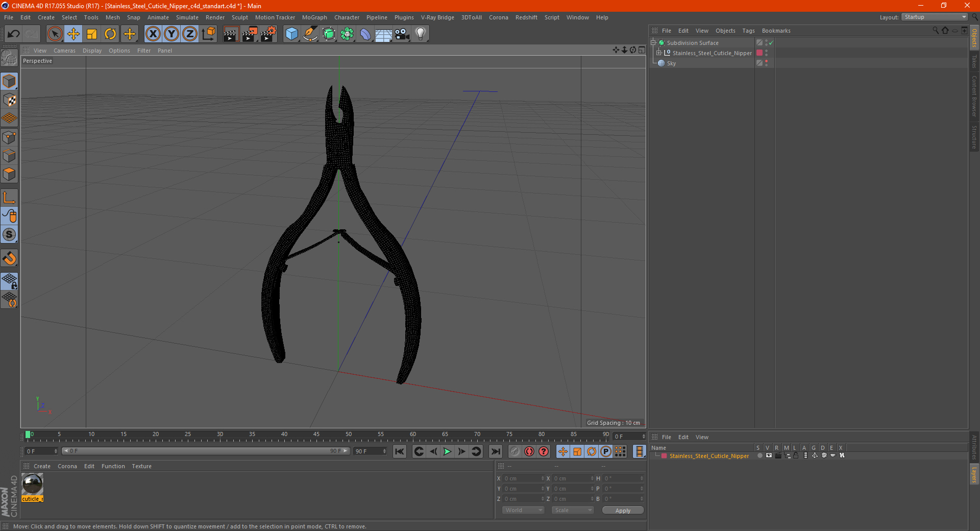This screenshot has width=980, height=531.
Task: Open the spline Pen tool
Action: tap(310, 34)
